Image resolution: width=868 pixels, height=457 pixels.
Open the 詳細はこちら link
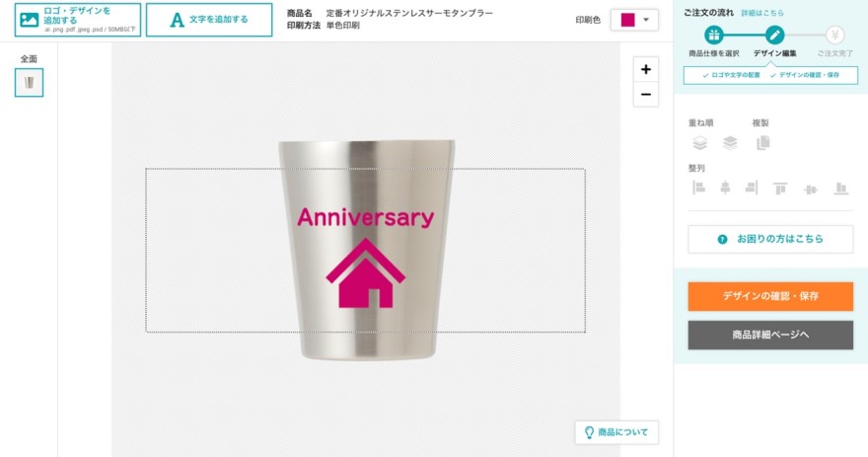pos(762,13)
